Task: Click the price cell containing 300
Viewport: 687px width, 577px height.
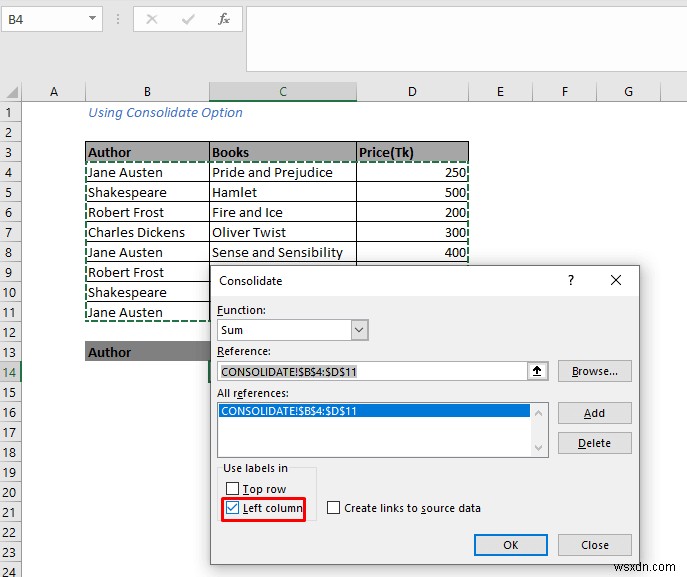Action: [x=412, y=232]
